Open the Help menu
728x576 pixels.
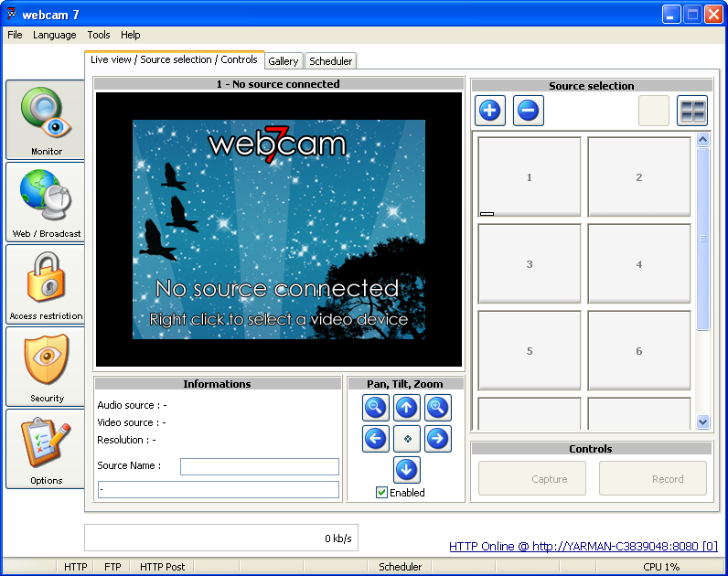131,35
